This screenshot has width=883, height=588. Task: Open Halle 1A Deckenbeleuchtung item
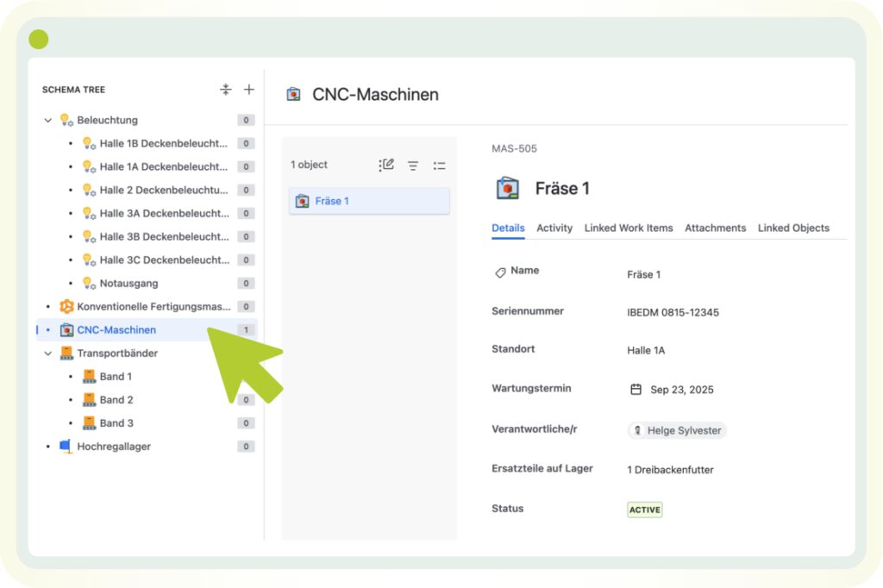click(163, 166)
